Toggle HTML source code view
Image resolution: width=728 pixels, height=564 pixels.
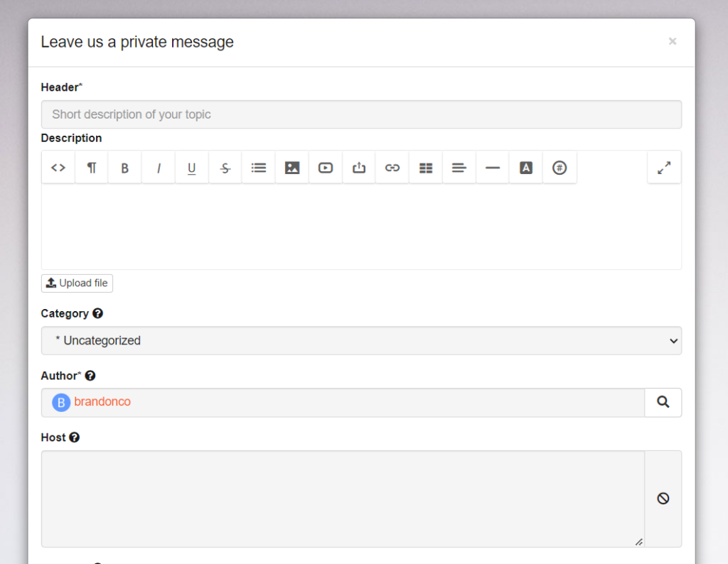point(58,168)
